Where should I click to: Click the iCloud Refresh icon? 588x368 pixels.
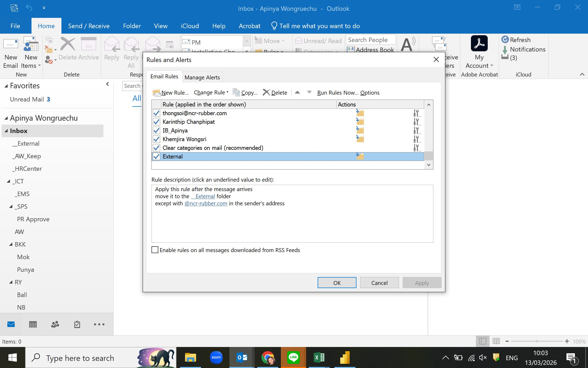505,40
